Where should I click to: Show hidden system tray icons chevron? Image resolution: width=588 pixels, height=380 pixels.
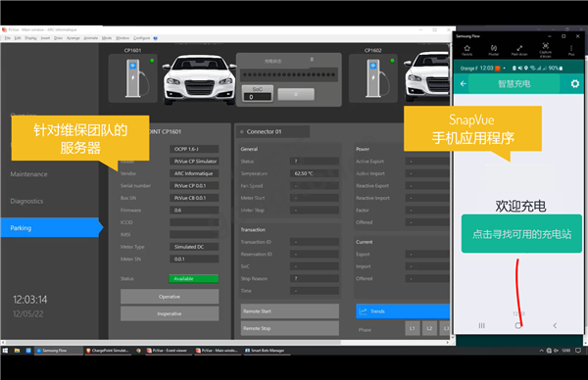541,351
